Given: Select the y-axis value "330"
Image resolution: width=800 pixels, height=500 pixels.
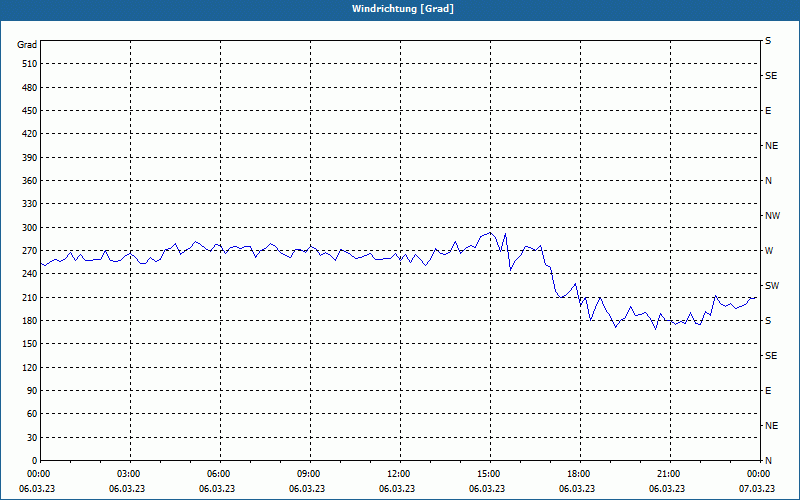Looking at the screenshot, I should pyautogui.click(x=30, y=204).
